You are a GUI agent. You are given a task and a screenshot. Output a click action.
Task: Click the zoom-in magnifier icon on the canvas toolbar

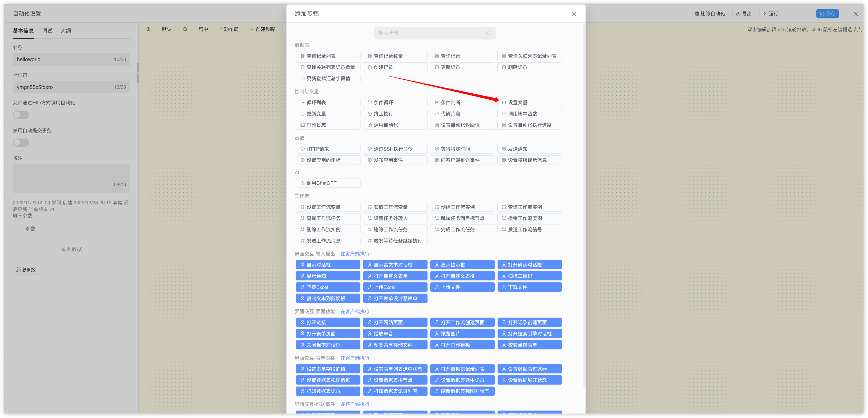(x=149, y=29)
